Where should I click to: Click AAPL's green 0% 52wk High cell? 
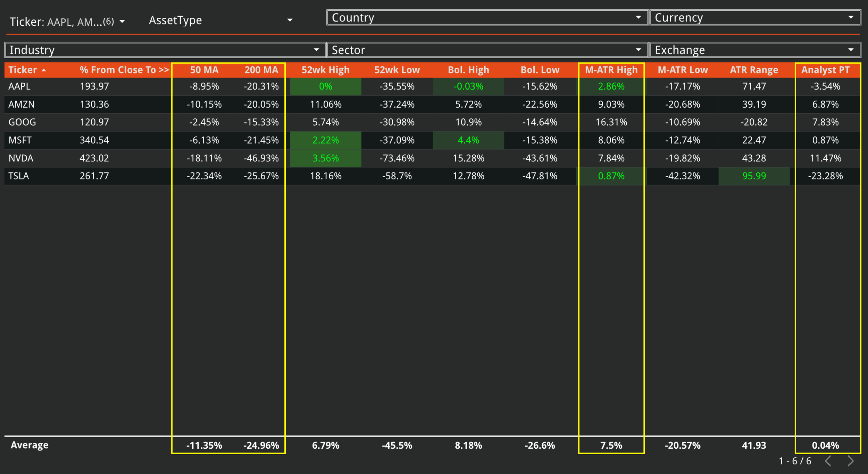(325, 86)
